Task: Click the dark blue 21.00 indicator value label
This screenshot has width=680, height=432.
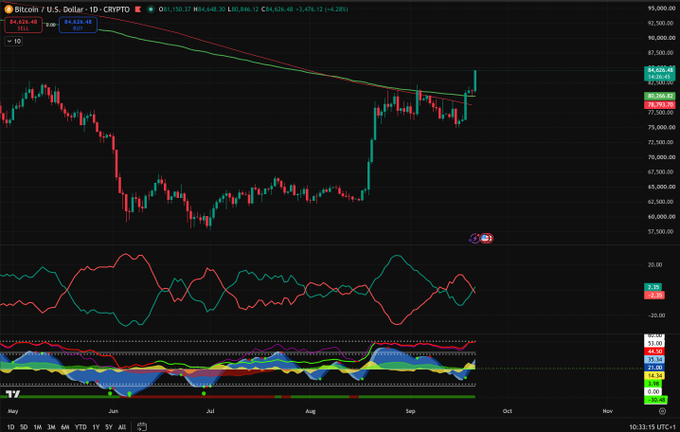Action: coord(654,367)
